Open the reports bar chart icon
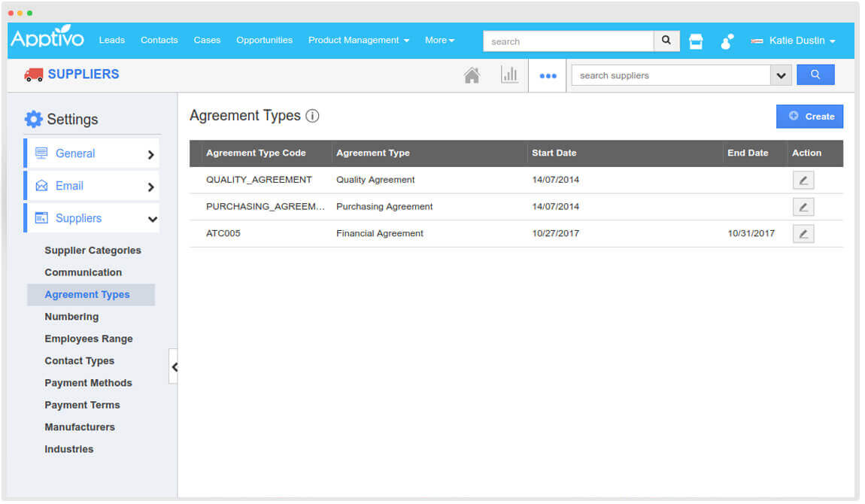 (509, 74)
